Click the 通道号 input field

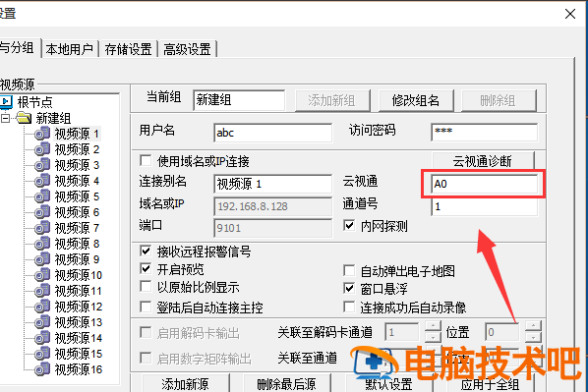pos(485,206)
